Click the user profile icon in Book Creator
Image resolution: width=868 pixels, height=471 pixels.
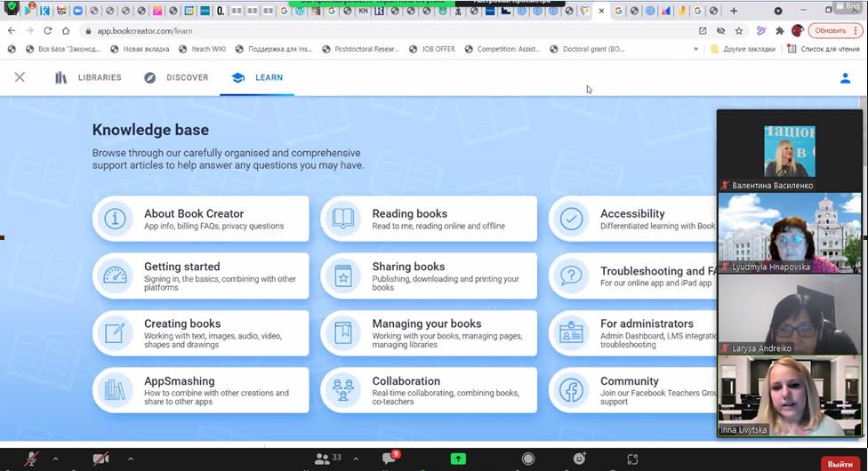click(x=845, y=78)
